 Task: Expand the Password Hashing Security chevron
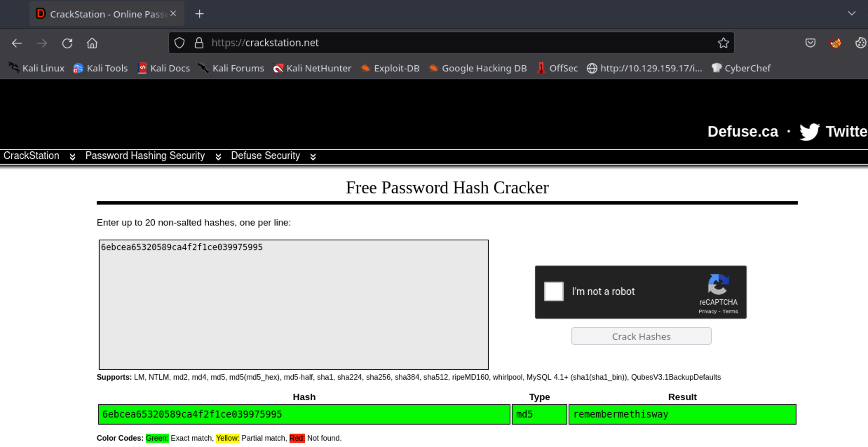[218, 157]
